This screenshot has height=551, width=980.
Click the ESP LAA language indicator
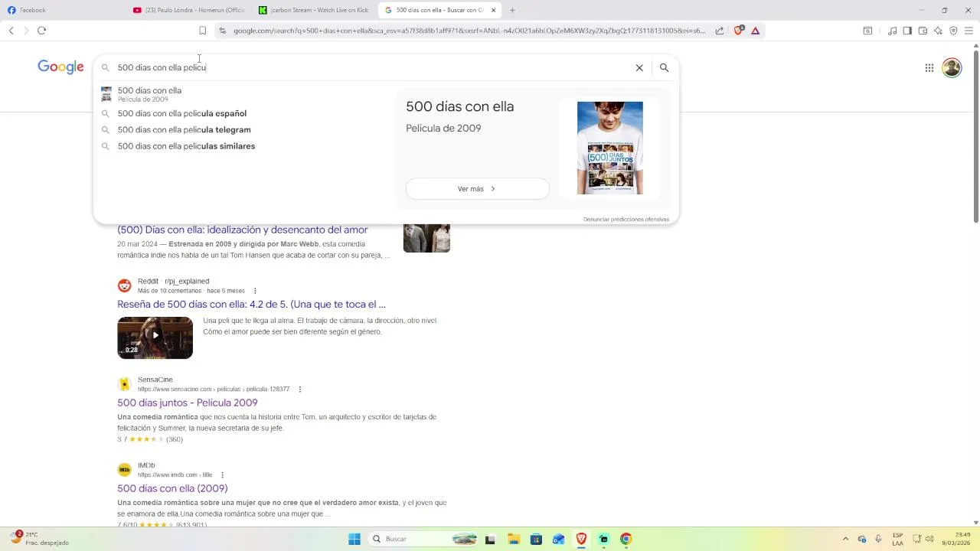click(897, 539)
